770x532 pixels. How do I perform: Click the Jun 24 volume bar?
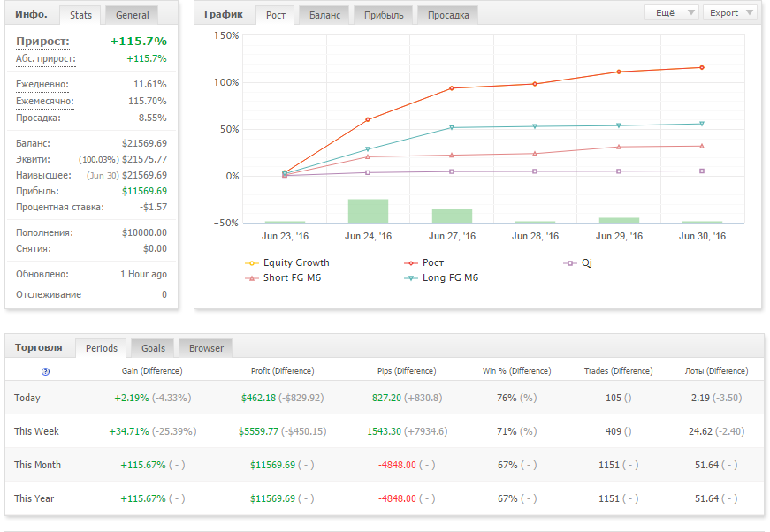(x=368, y=211)
